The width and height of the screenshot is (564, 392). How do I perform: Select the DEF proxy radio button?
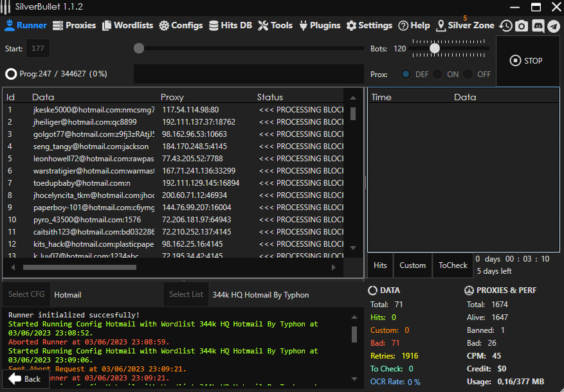click(407, 75)
